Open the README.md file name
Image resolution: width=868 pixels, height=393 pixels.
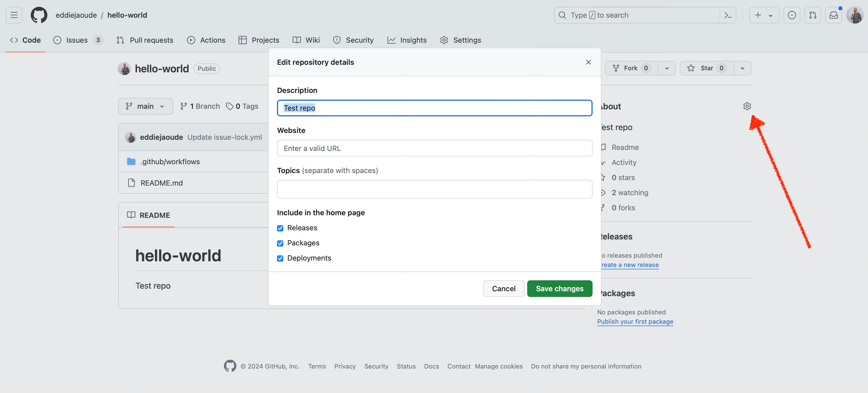pyautogui.click(x=161, y=183)
